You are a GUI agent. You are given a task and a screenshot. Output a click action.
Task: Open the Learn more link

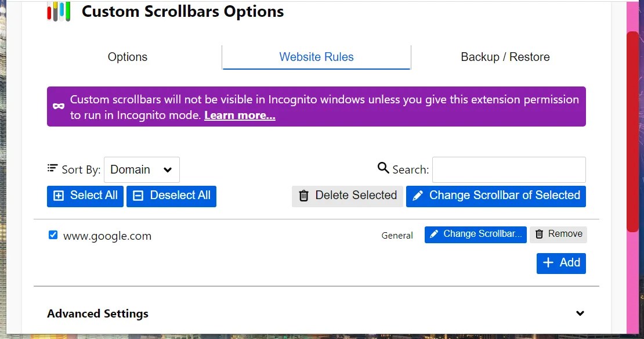pos(239,115)
